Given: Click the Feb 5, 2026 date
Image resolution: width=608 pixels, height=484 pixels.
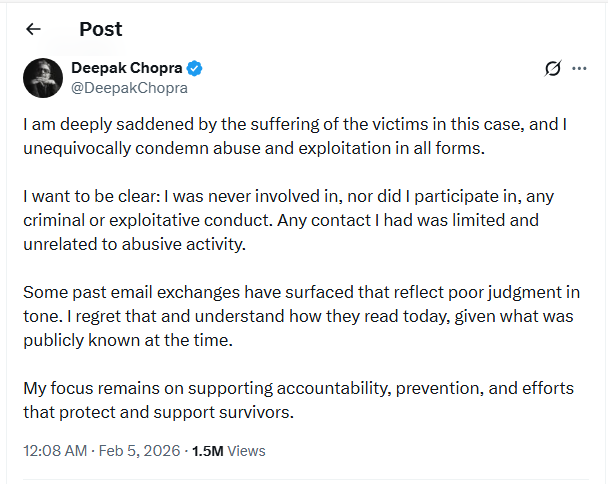Looking at the screenshot, I should [x=140, y=451].
